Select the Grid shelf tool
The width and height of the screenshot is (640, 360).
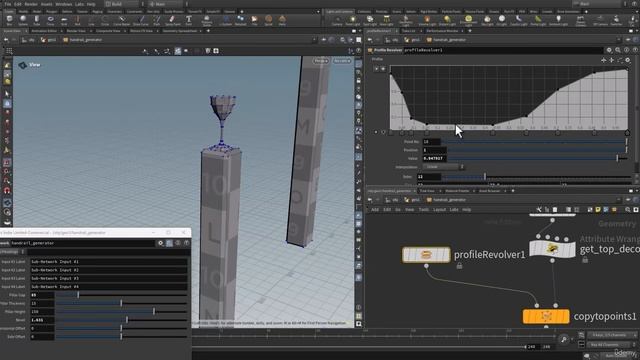[64, 20]
